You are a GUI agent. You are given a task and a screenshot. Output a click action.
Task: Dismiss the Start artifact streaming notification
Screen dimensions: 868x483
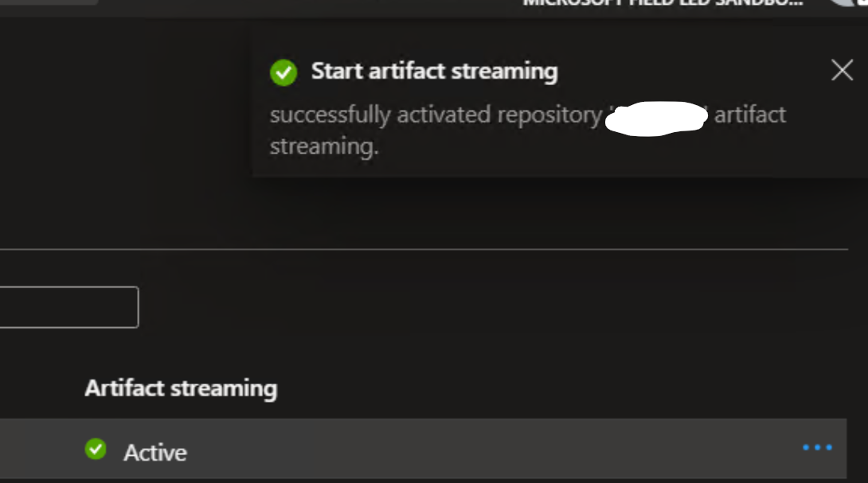coord(842,71)
